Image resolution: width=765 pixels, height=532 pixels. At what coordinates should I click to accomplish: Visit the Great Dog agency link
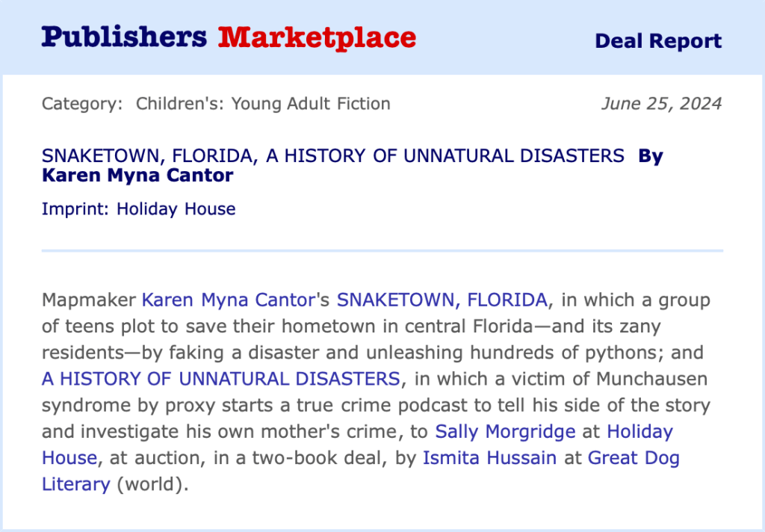pos(634,457)
